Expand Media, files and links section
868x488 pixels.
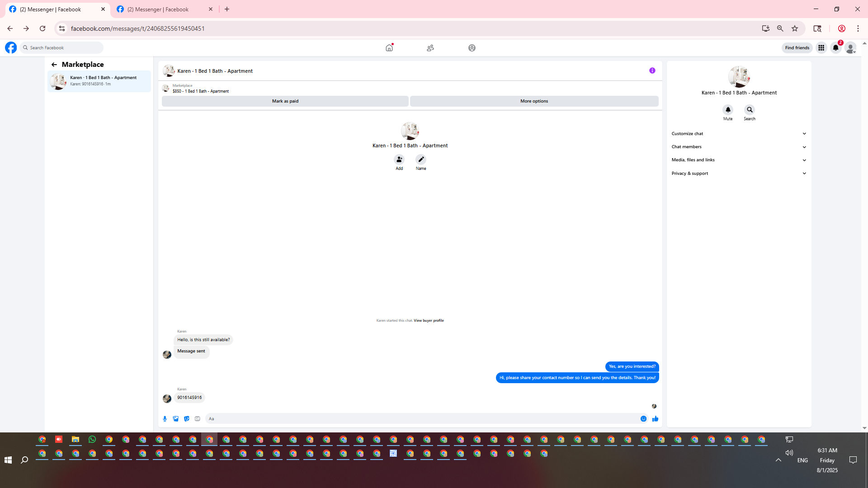coord(739,160)
